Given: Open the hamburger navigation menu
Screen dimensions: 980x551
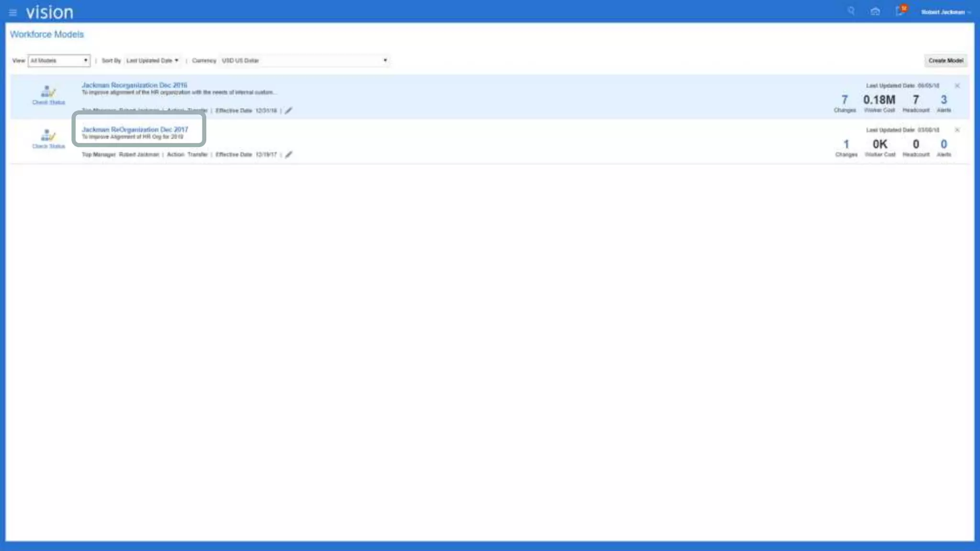Looking at the screenshot, I should pyautogui.click(x=13, y=12).
